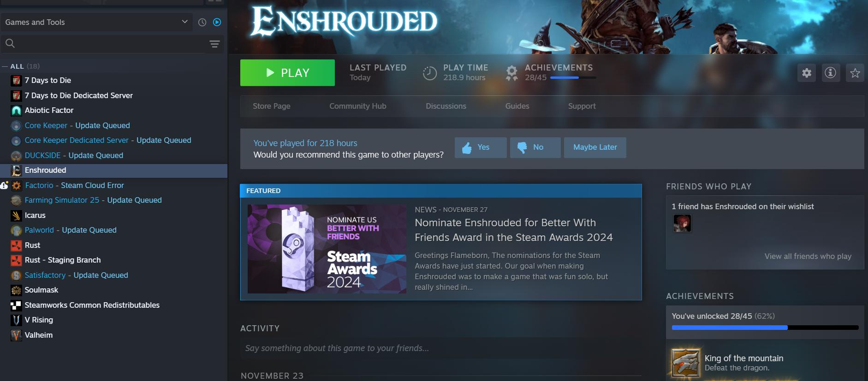Select the Factorio cloud error icon
Viewport: 868px width, 381px height.
(4, 185)
